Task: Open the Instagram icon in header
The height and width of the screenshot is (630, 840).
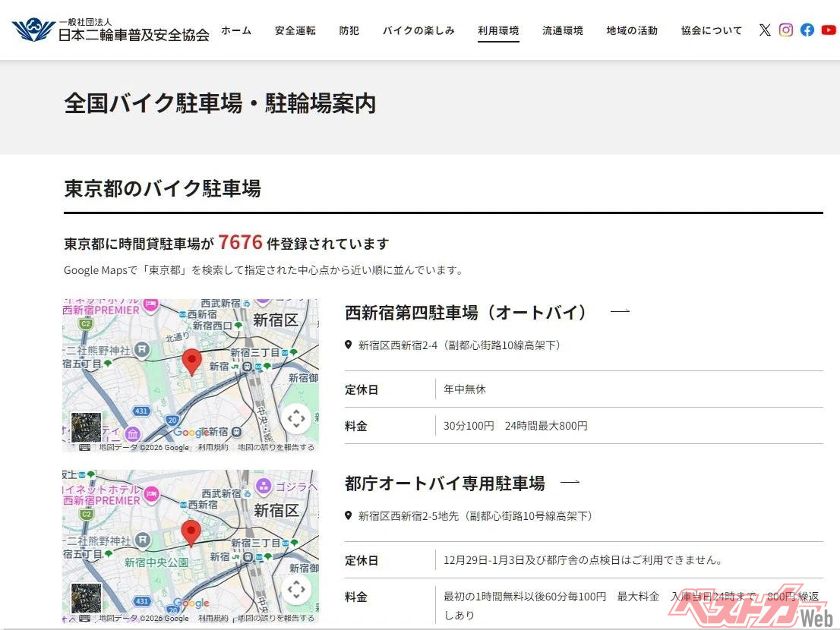Action: coord(786,30)
